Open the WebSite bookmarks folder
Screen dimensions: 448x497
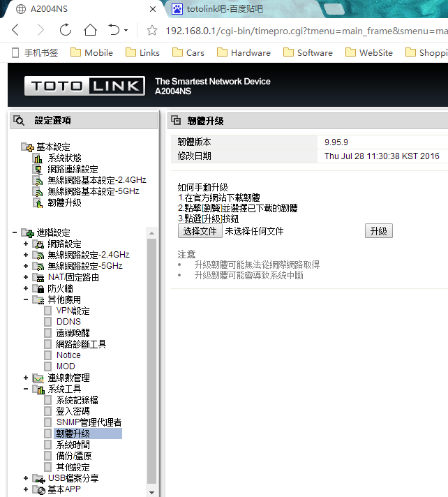(x=368, y=52)
